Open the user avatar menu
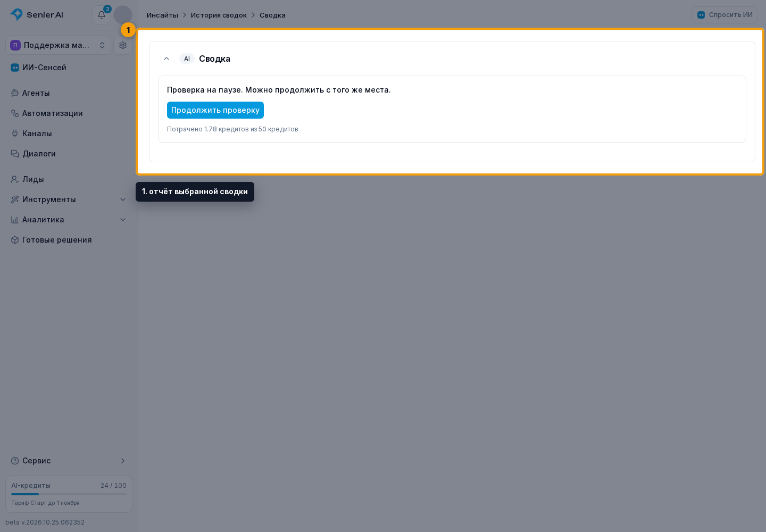The image size is (766, 532). tap(123, 15)
